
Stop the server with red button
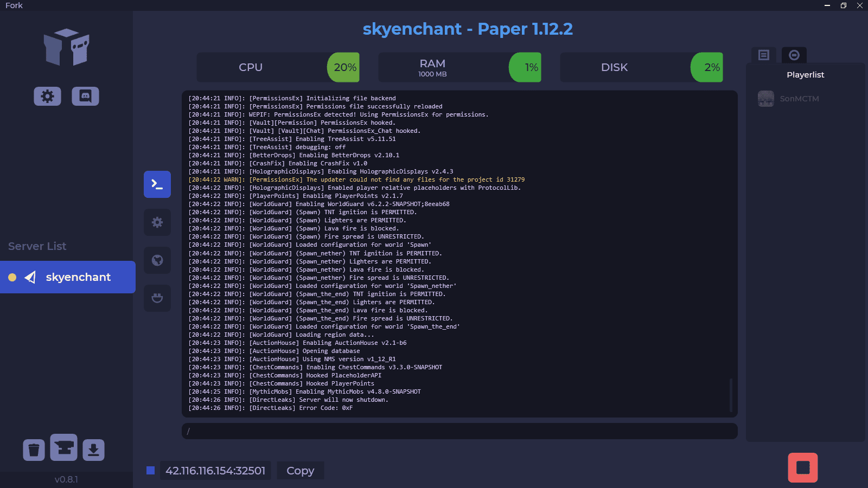pyautogui.click(x=802, y=467)
